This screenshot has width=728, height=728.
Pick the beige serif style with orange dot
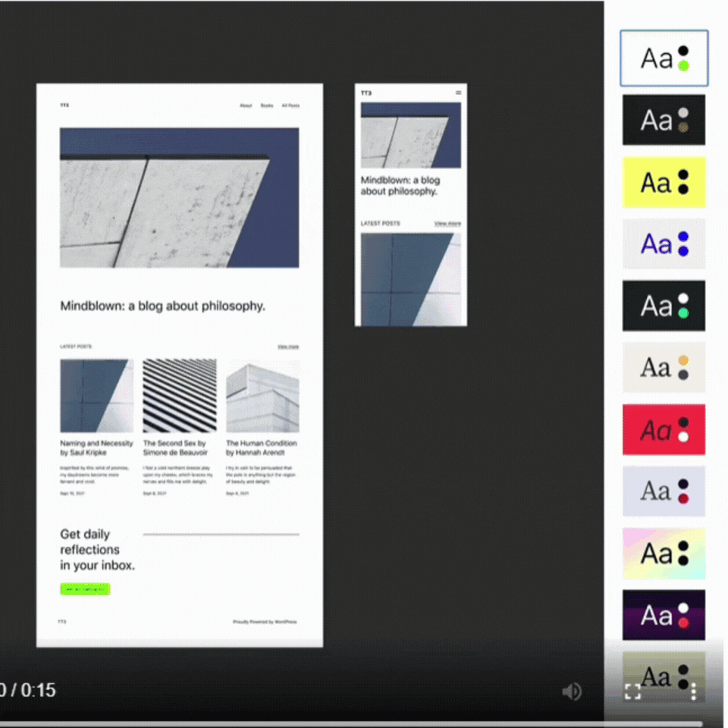(x=664, y=368)
